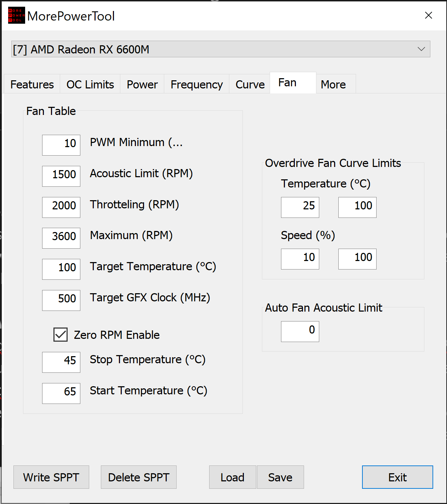Click the "Auto Fan Acoustic Limit" label
This screenshot has height=504, width=447.
324,308
